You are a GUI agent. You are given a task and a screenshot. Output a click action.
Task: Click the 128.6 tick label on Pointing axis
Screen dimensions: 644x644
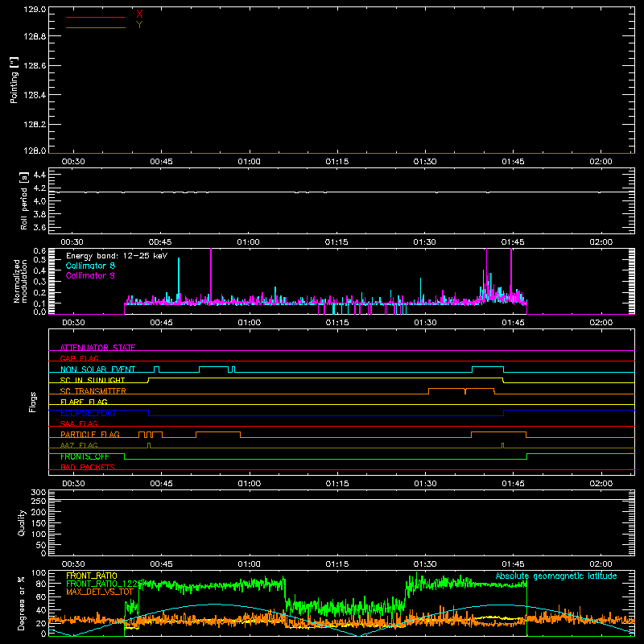coord(35,66)
